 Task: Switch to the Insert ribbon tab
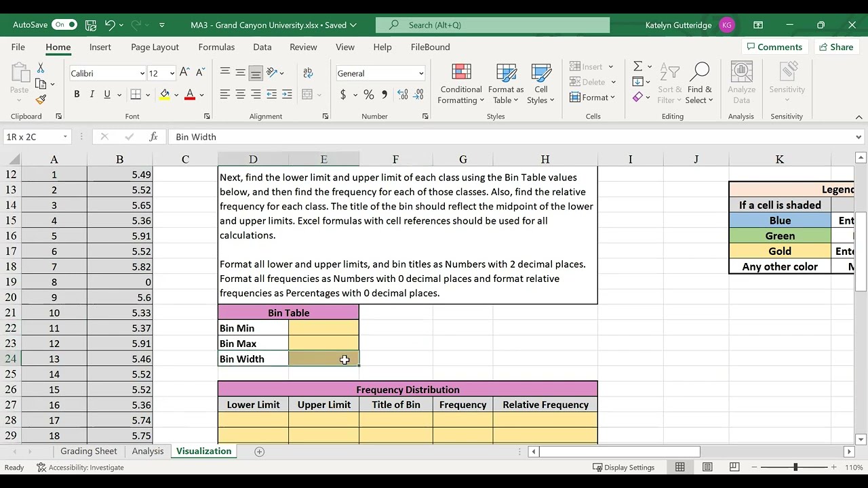click(x=100, y=47)
